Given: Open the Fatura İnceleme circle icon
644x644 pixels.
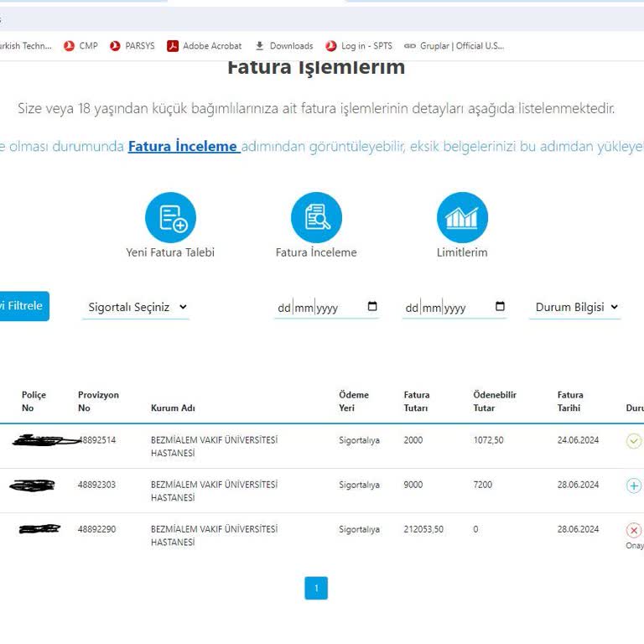Looking at the screenshot, I should coord(316,217).
